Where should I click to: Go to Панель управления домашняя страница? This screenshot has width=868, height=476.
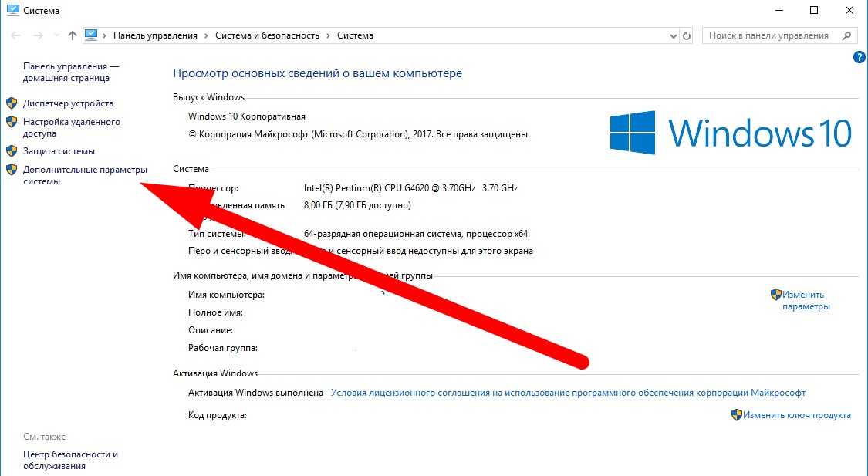[x=71, y=72]
